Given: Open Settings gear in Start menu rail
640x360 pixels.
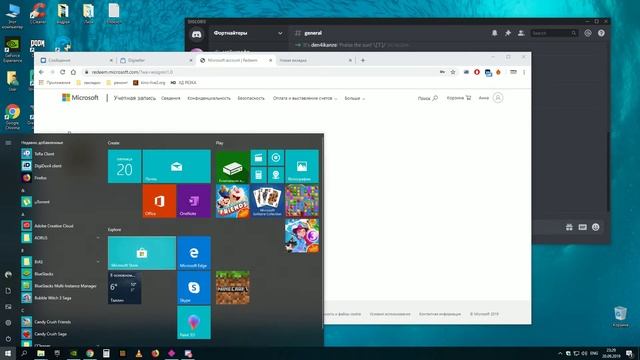Looking at the screenshot, I should pyautogui.click(x=8, y=323).
